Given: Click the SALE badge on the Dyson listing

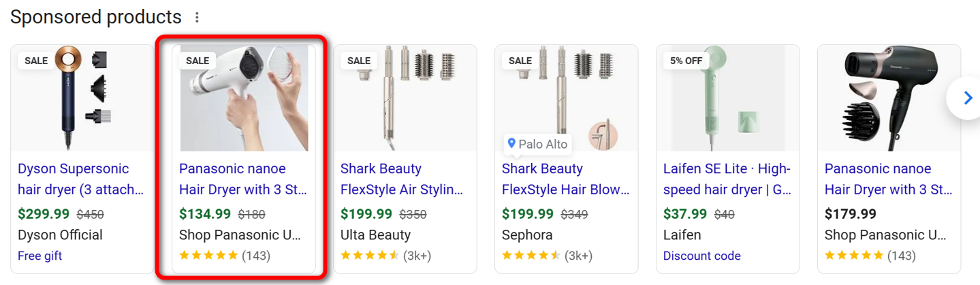Looking at the screenshot, I should pos(36,61).
